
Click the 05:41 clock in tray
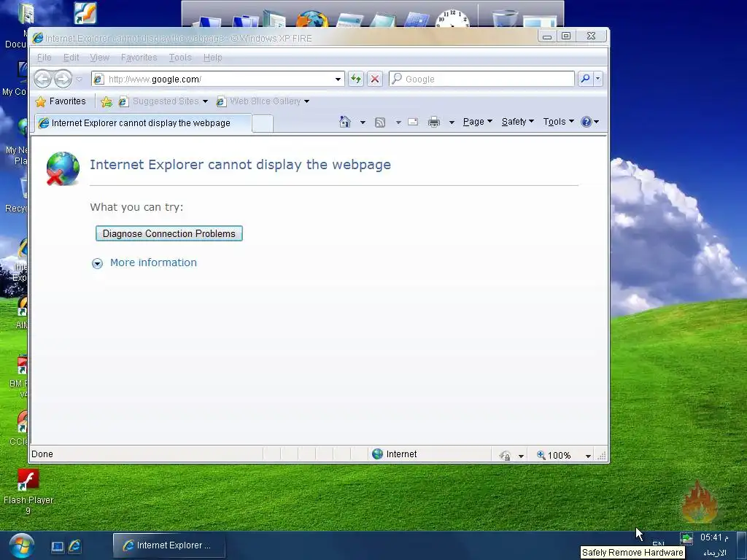[714, 537]
